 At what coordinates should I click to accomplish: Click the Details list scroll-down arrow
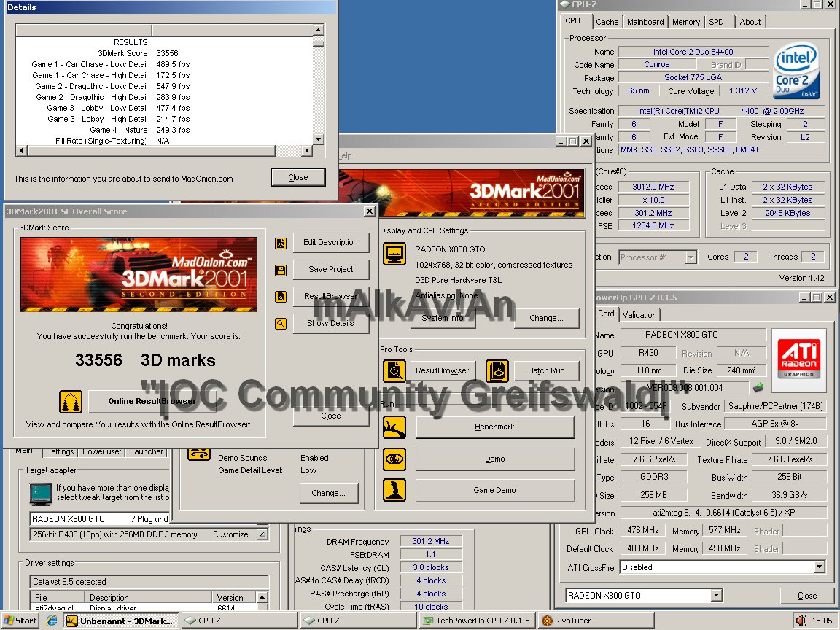318,139
